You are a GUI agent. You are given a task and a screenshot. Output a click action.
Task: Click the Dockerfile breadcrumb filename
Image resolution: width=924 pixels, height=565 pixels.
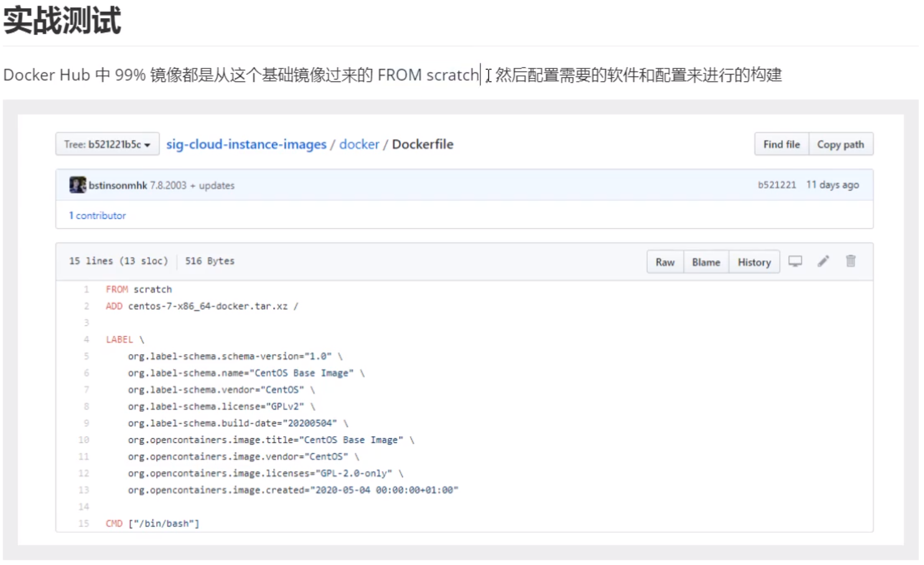423,144
